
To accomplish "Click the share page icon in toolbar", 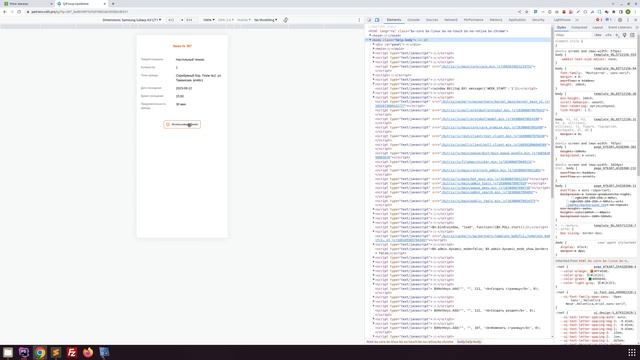I will coord(519,12).
